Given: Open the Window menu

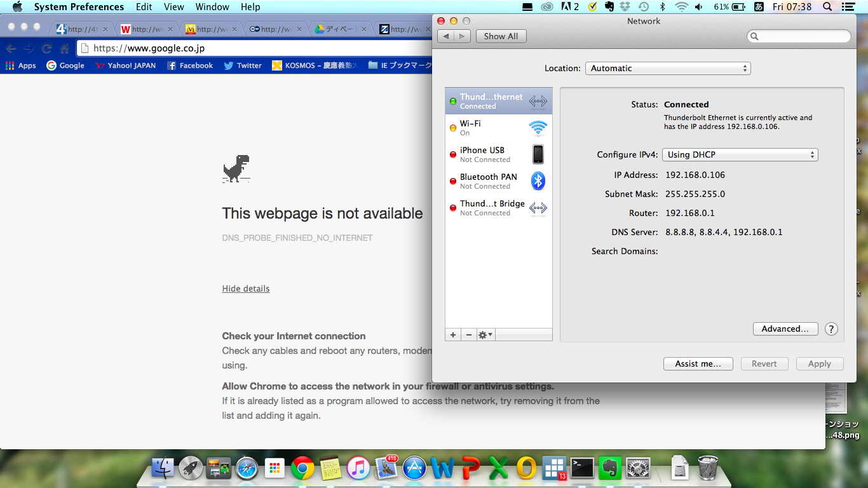Looking at the screenshot, I should pos(212,7).
